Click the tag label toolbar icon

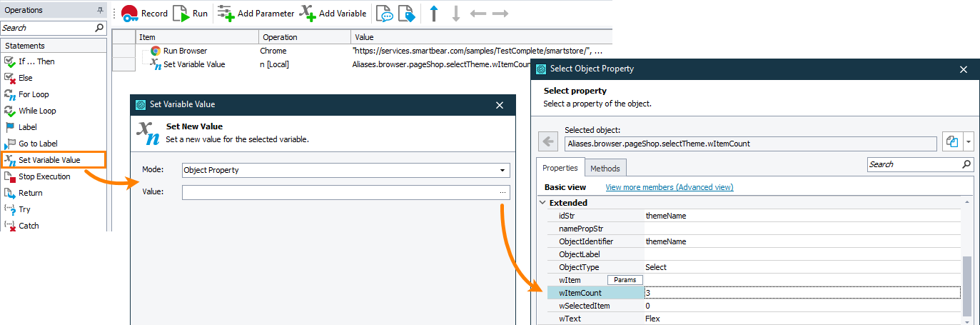point(406,14)
